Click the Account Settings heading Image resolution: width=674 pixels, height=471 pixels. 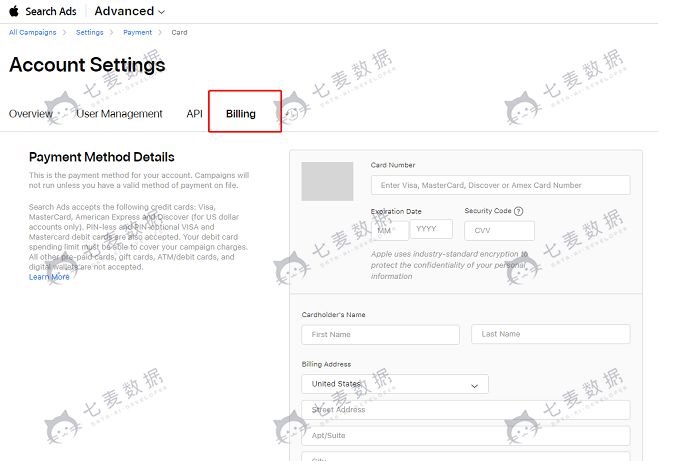coord(87,65)
